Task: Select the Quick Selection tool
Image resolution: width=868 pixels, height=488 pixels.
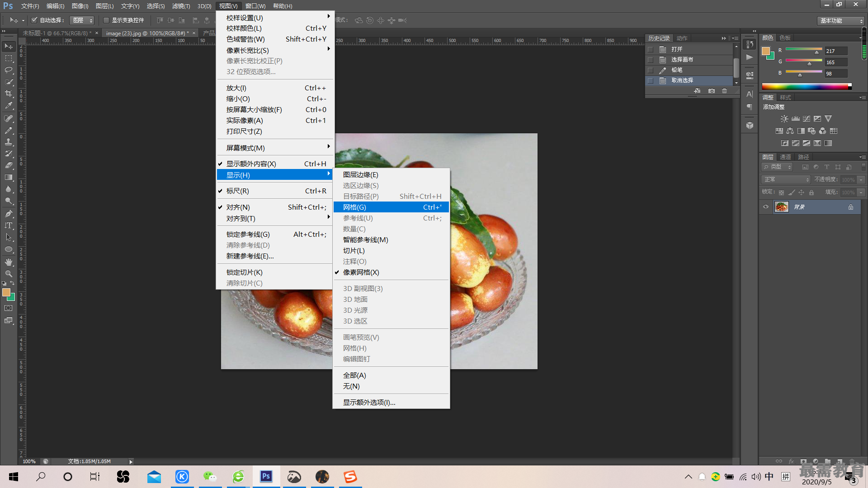Action: point(9,82)
